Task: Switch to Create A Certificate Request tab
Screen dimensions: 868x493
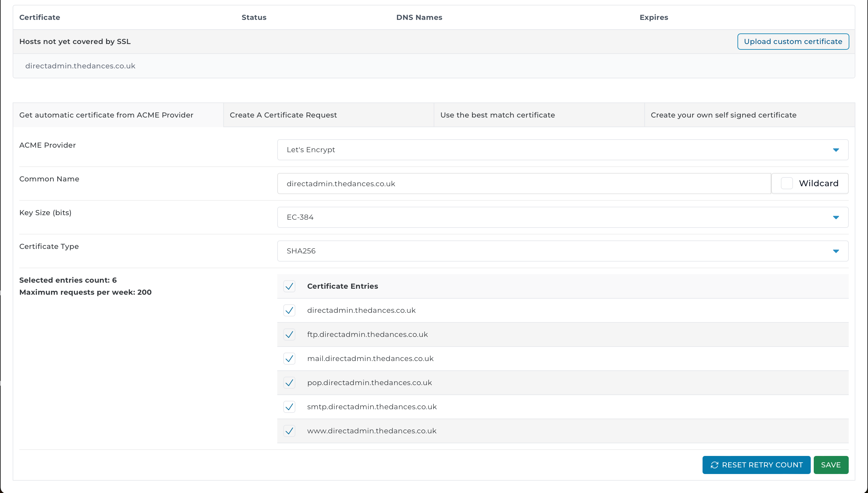Action: click(329, 115)
